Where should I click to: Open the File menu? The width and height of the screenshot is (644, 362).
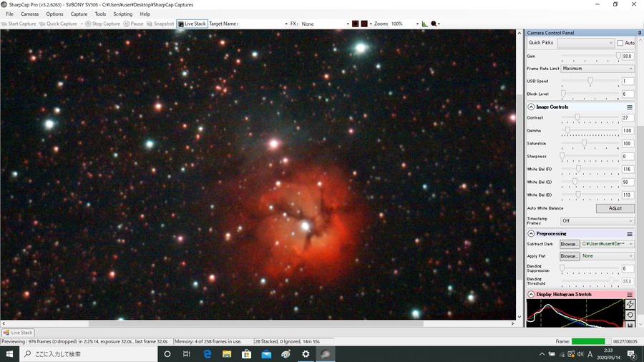pos(10,14)
